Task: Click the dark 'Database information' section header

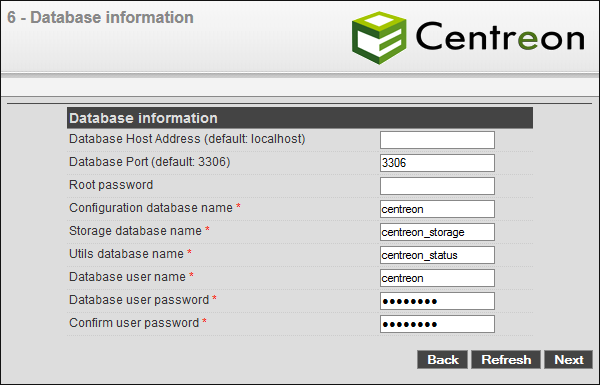Action: (x=300, y=118)
